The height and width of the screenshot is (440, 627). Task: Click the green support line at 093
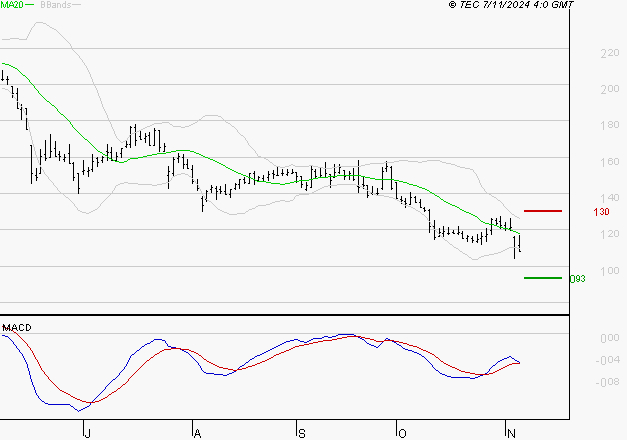543,278
